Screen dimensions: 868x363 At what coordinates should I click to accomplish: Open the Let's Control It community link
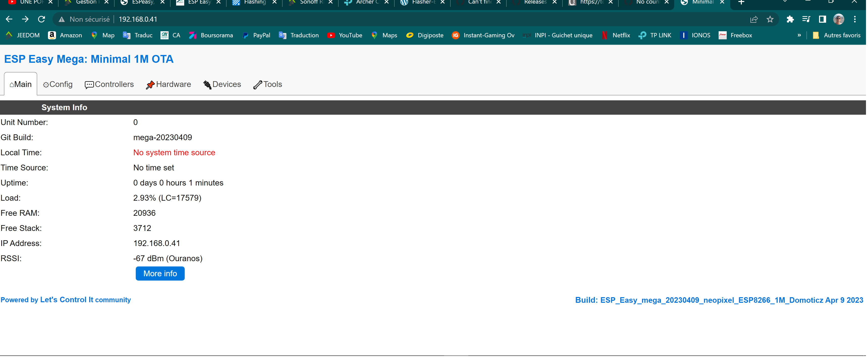pos(66,300)
